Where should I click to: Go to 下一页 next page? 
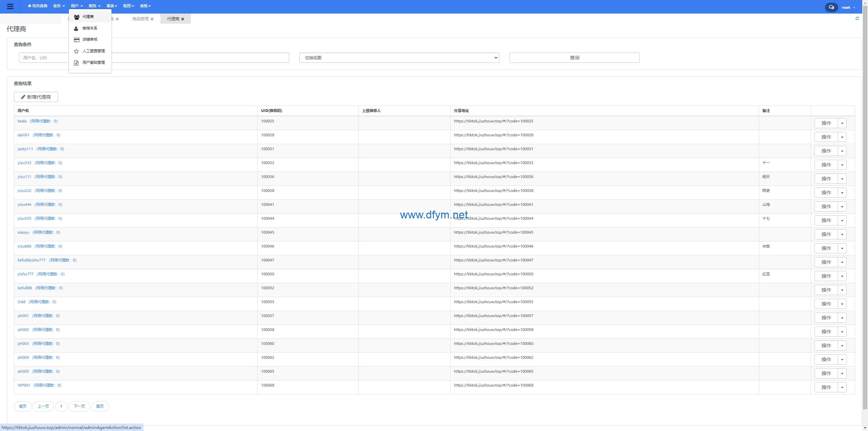point(79,406)
